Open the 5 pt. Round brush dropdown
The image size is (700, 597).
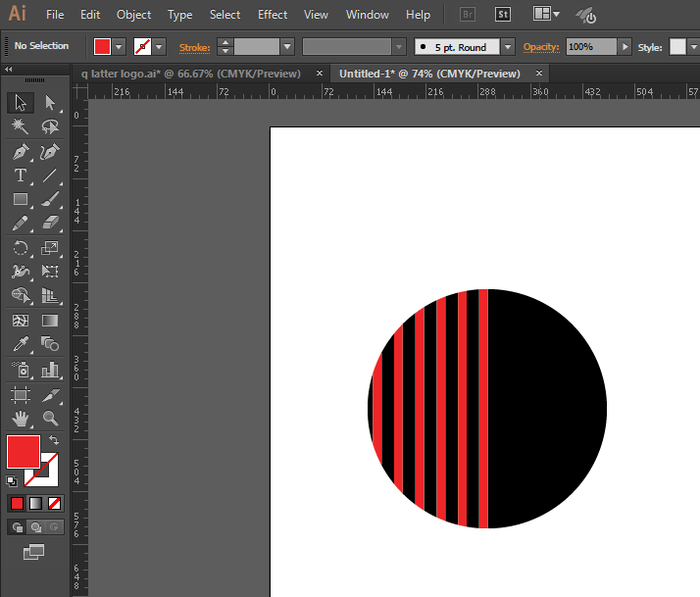[x=507, y=46]
